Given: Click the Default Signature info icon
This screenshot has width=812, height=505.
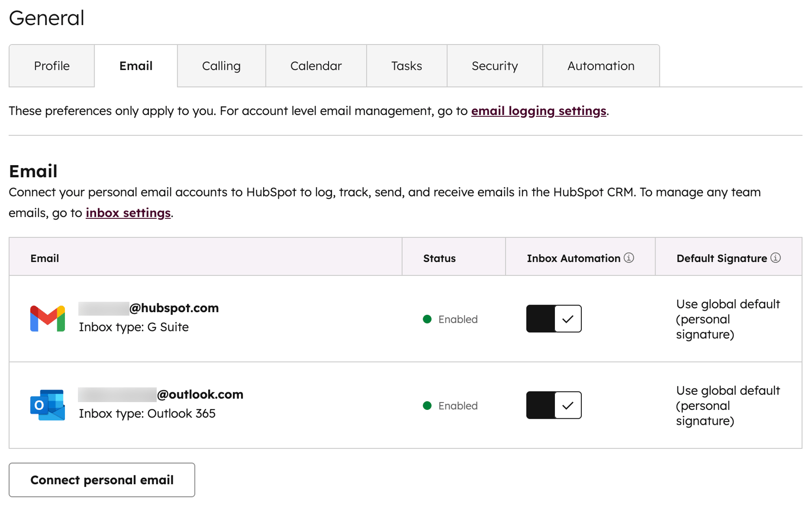Looking at the screenshot, I should [x=775, y=258].
